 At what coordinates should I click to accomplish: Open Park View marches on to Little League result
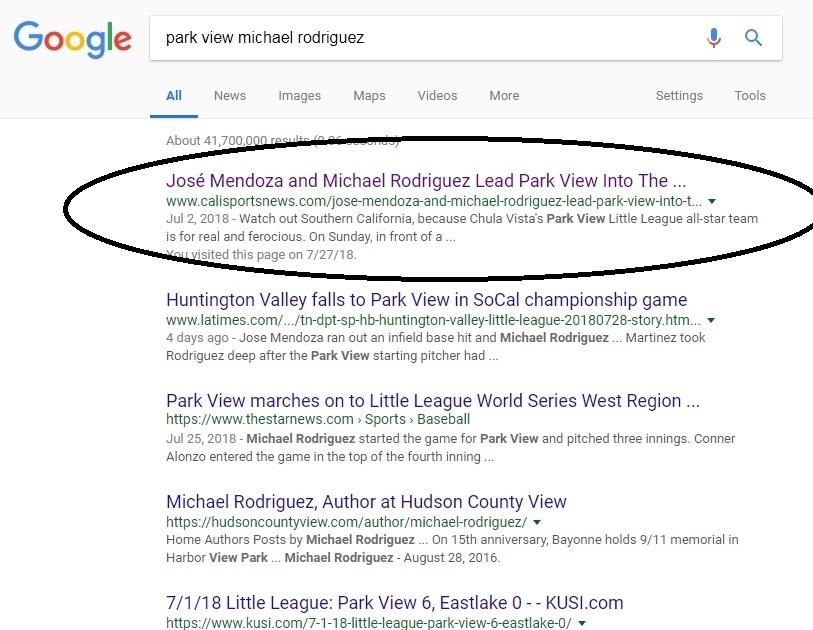point(432,401)
